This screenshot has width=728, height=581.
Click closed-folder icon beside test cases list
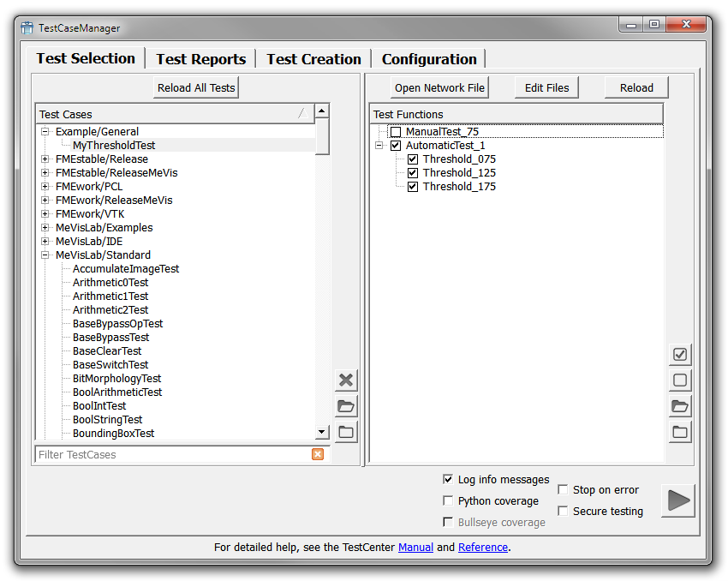coord(346,432)
